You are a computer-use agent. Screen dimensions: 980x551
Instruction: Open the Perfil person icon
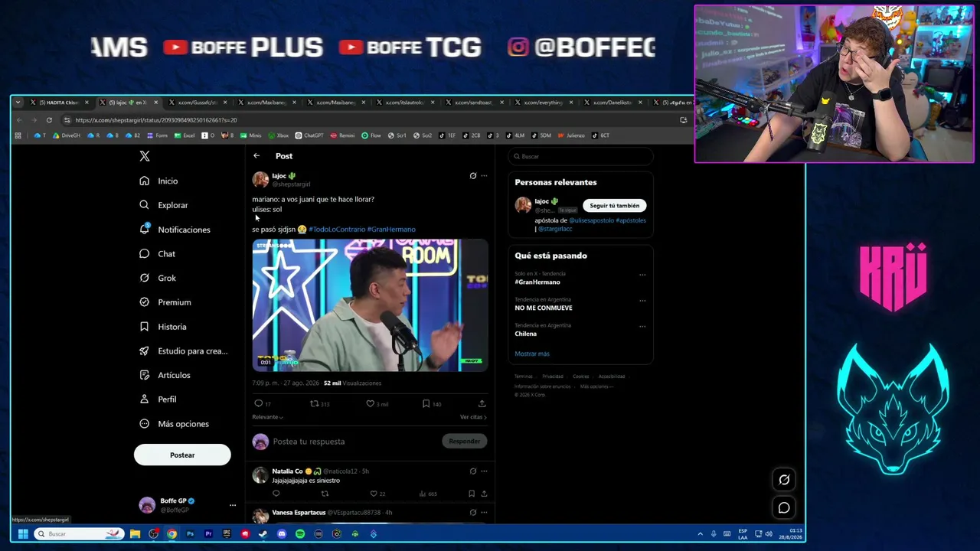click(x=144, y=399)
